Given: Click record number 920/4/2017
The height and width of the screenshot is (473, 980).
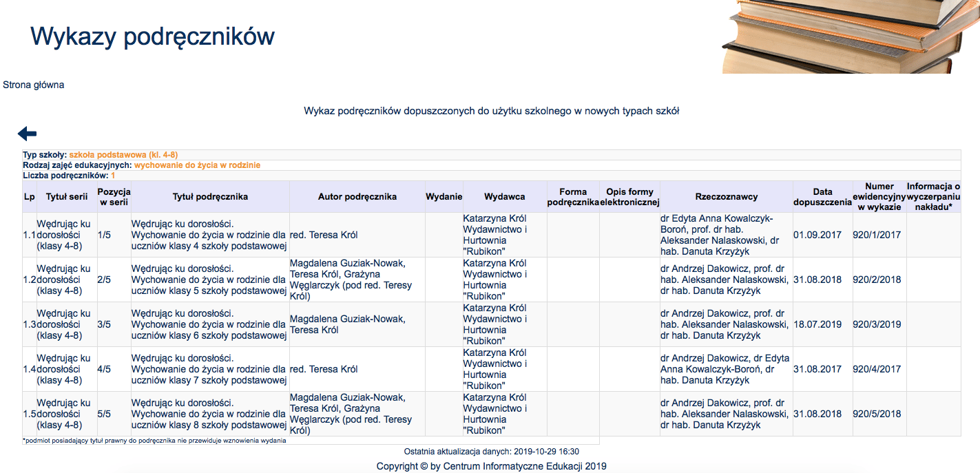Looking at the screenshot, I should pos(877,369).
